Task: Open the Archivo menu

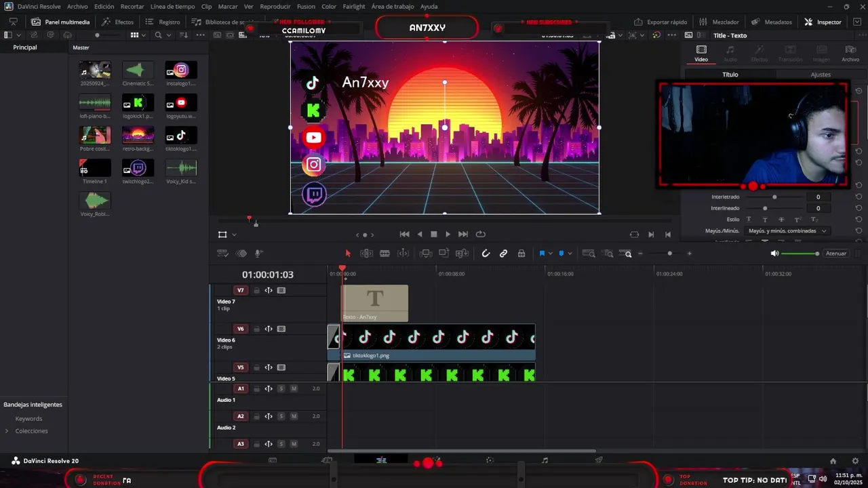Action: tap(77, 6)
